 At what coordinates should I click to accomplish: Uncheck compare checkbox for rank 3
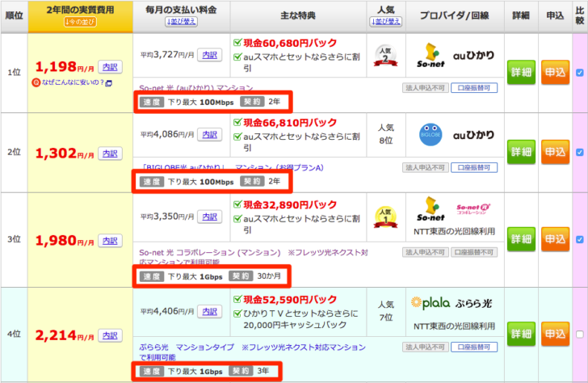tap(580, 239)
